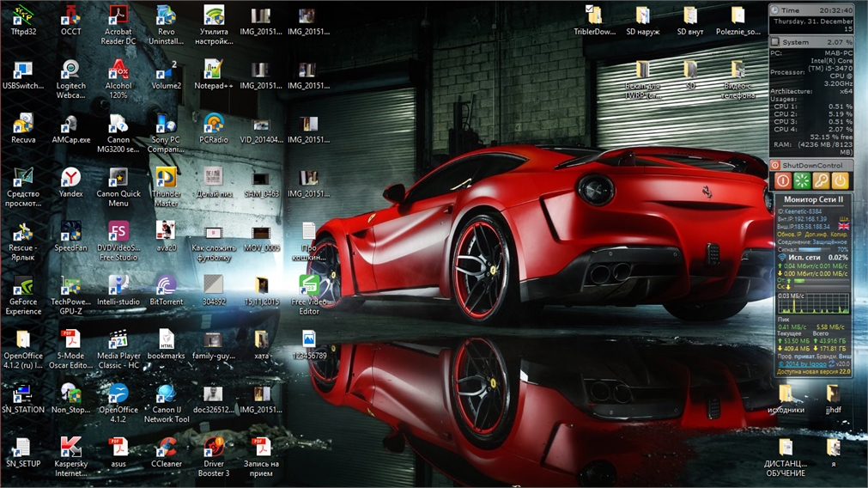
Task: Start the BitTorrent application icon
Action: click(166, 286)
